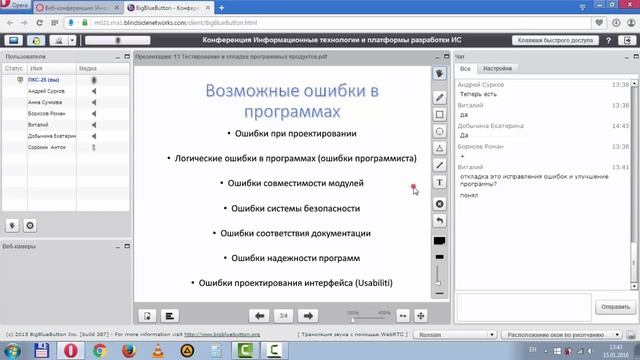The height and width of the screenshot is (360, 640).
Task: Open Chrome from the taskbar
Action: coord(100,351)
